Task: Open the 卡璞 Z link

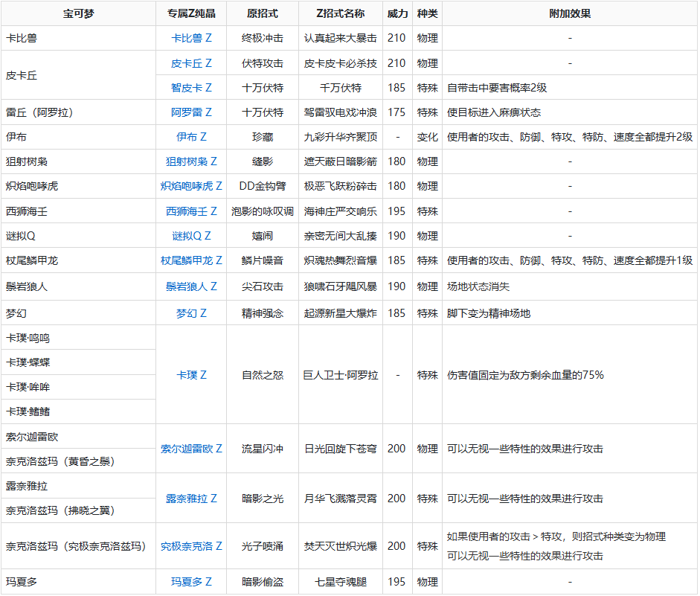Action: click(x=191, y=375)
